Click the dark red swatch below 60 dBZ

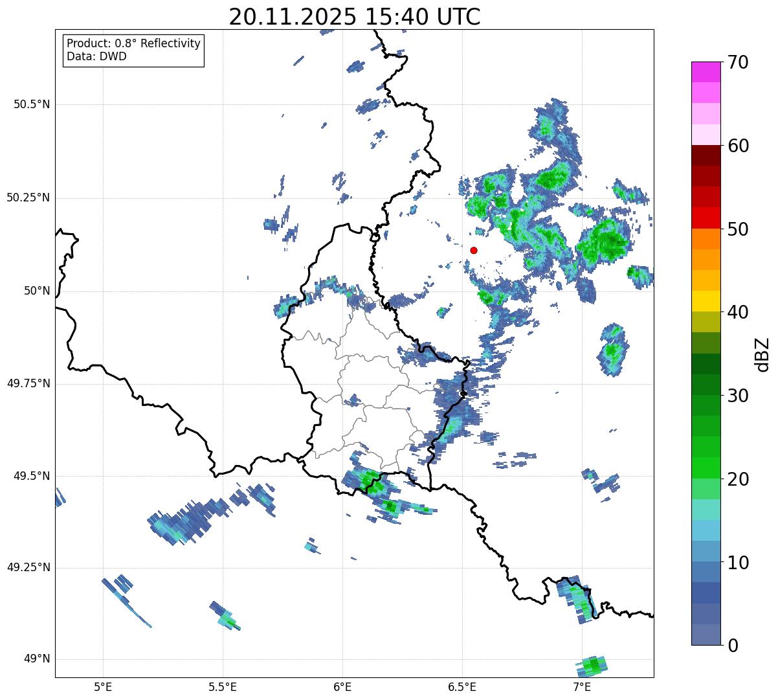(x=706, y=156)
